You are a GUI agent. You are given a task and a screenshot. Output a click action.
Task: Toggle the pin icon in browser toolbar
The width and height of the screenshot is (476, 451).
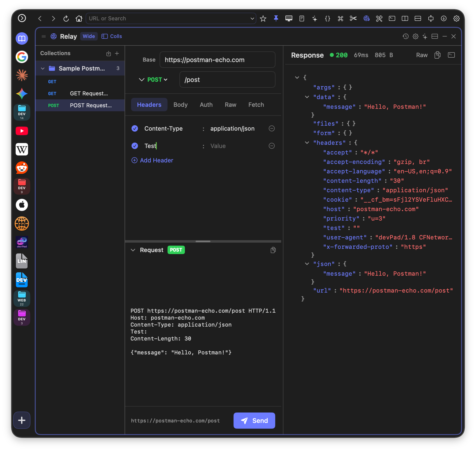pos(276,18)
